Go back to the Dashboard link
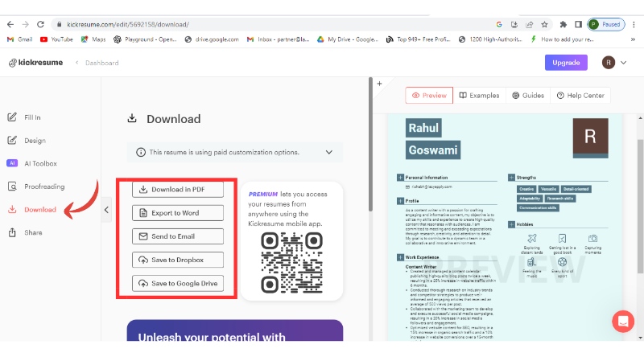Viewport: 644px width, 361px height. pyautogui.click(x=101, y=63)
